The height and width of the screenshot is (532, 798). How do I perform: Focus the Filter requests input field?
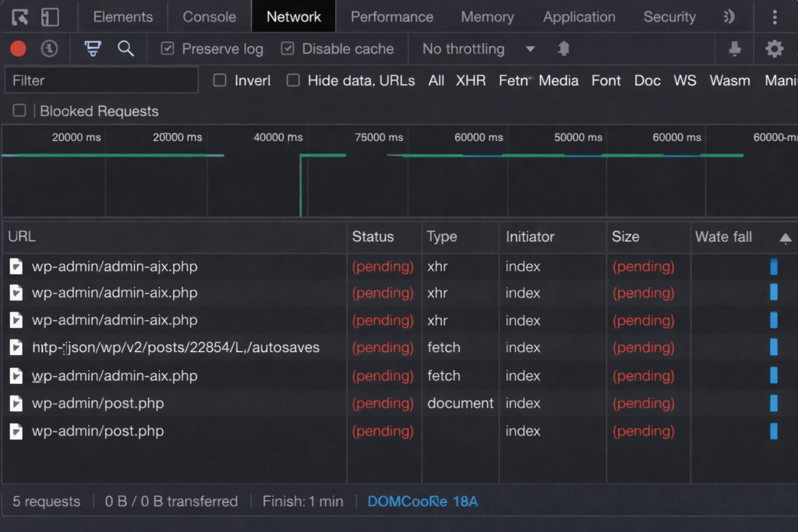(x=101, y=79)
